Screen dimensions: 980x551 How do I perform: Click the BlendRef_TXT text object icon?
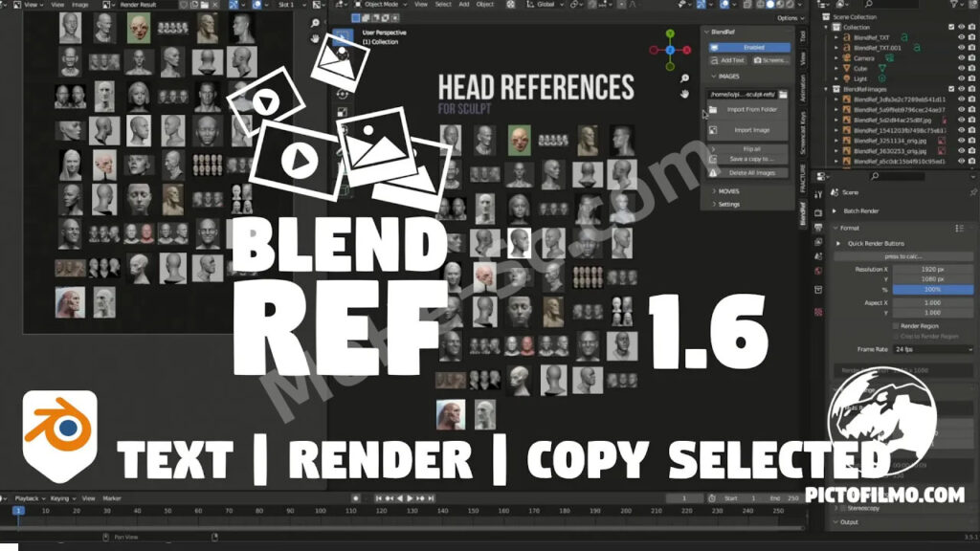coord(845,37)
